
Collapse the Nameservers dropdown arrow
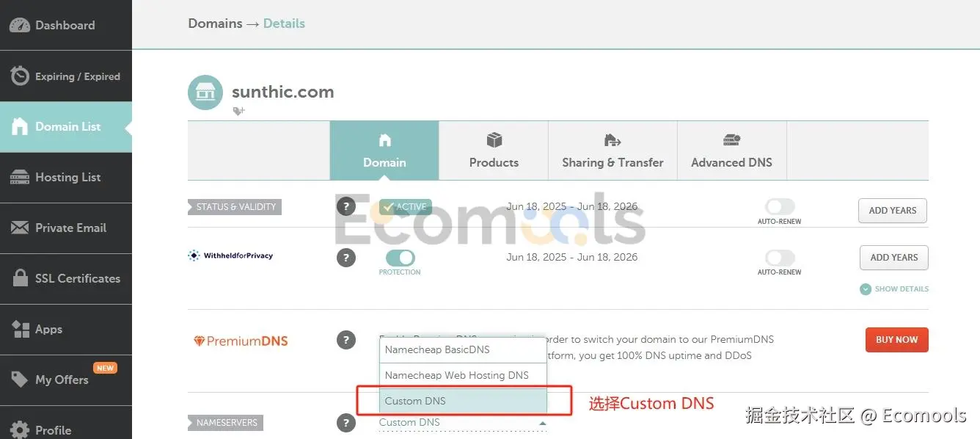tap(542, 424)
